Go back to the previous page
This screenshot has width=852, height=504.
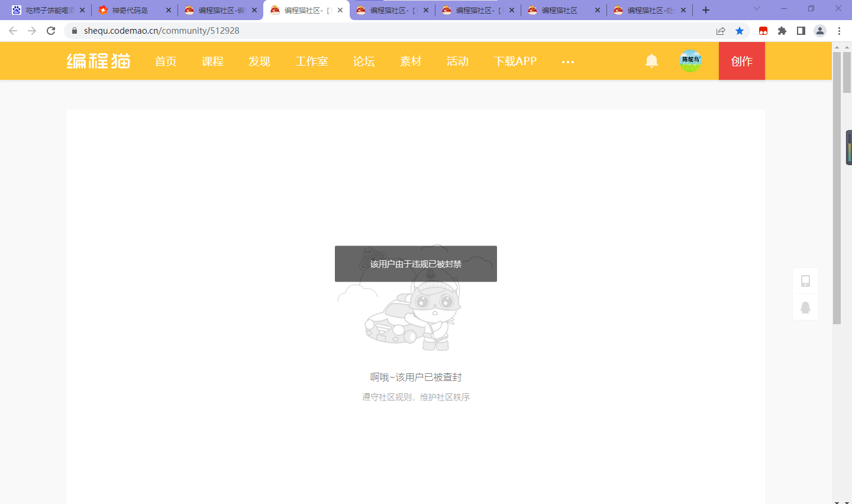pos(13,31)
